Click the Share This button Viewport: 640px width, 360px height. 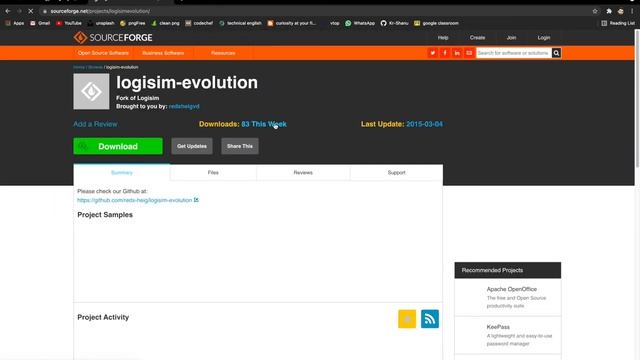(x=240, y=146)
